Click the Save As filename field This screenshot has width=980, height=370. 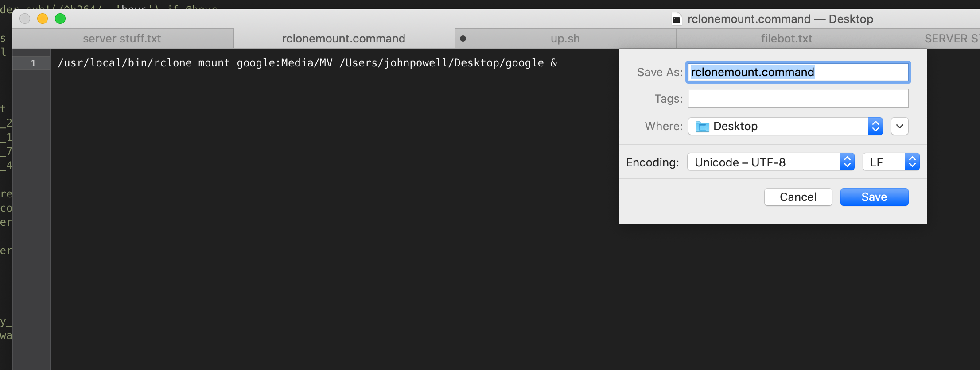click(x=798, y=72)
